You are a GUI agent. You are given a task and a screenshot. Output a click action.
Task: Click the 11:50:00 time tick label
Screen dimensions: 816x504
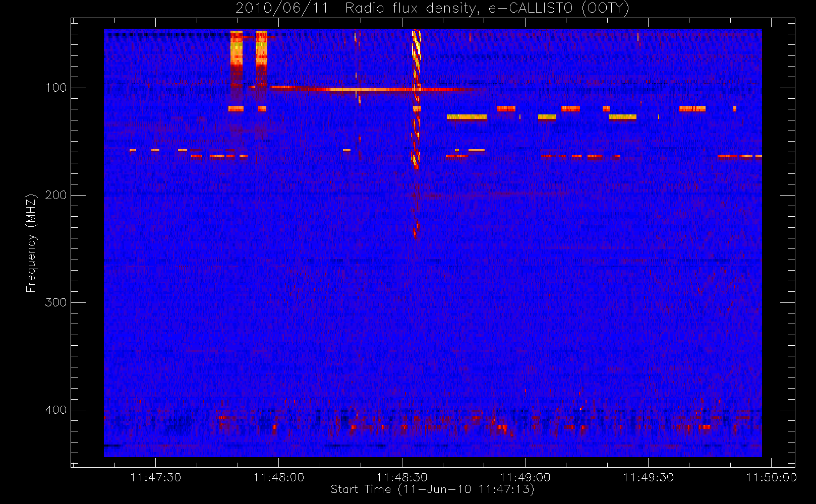pos(771,477)
